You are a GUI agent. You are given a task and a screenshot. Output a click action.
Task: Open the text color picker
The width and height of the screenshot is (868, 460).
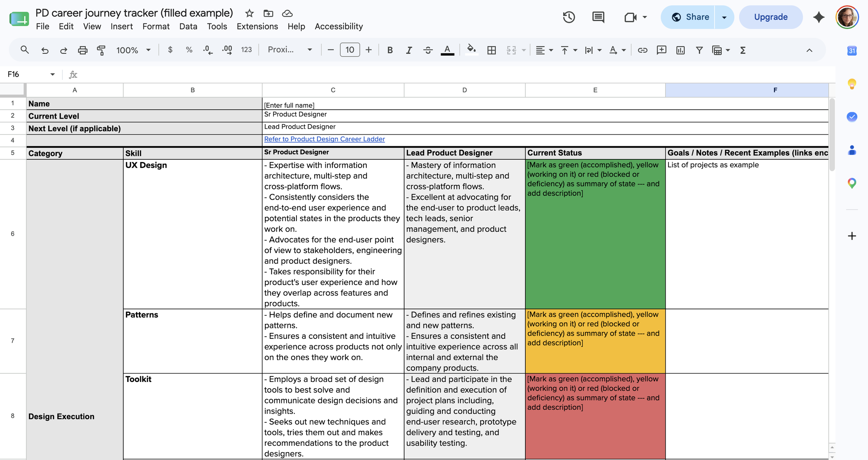(x=447, y=50)
